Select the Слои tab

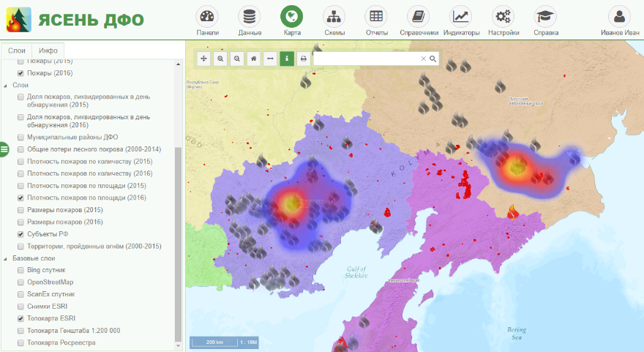16,50
